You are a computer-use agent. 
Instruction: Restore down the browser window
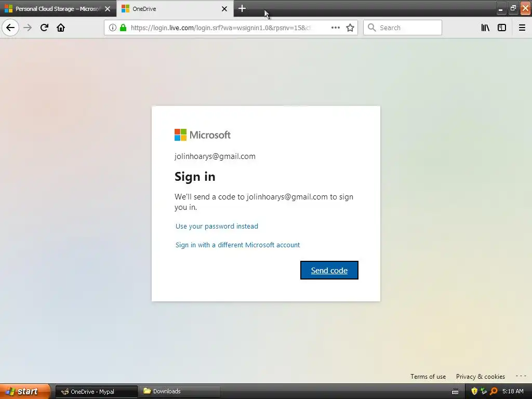[513, 8]
